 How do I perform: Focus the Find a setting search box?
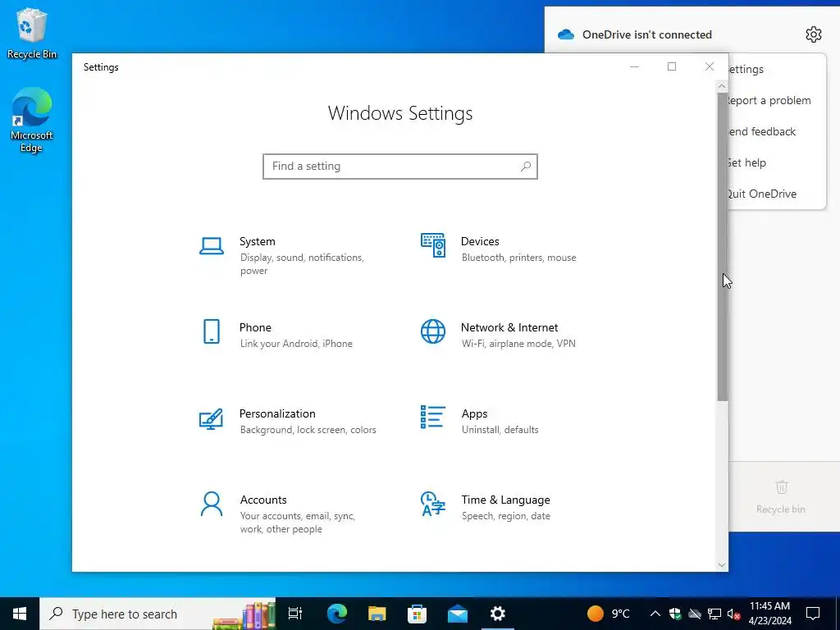click(400, 167)
